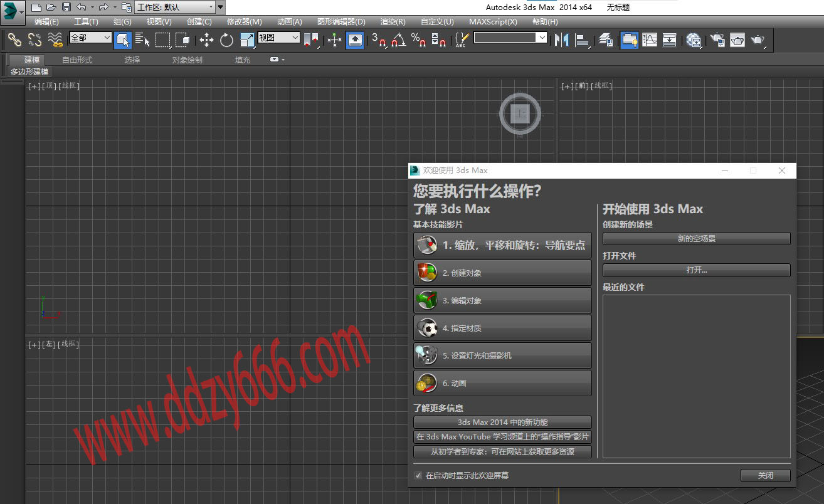
Task: Open the 工具(T) menu
Action: (x=86, y=22)
